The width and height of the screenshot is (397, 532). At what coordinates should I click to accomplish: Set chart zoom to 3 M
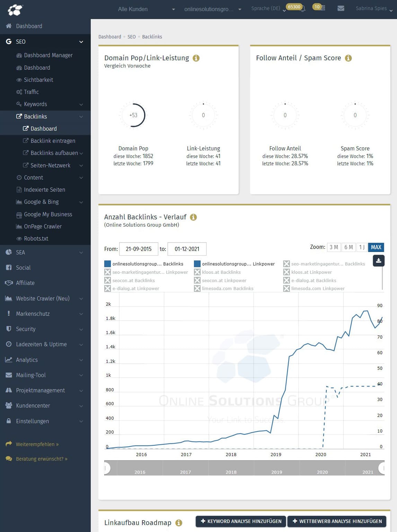(x=334, y=247)
